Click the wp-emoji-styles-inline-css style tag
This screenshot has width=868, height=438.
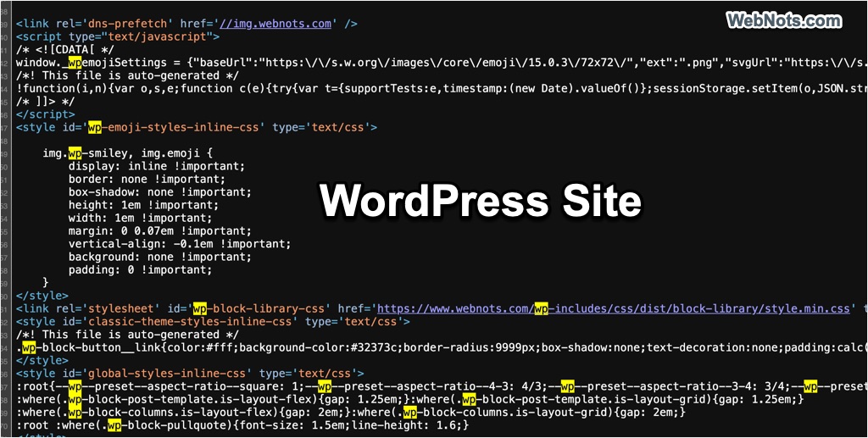pyautogui.click(x=197, y=127)
